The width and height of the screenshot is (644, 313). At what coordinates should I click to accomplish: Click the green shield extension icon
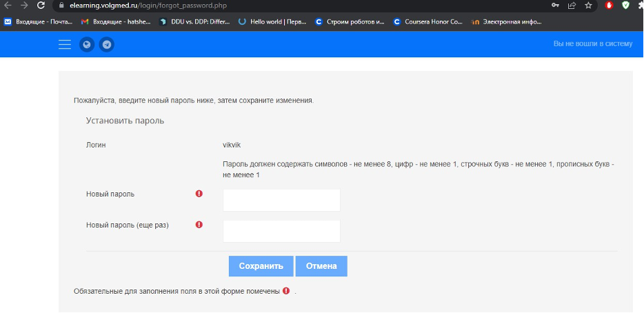click(x=625, y=6)
